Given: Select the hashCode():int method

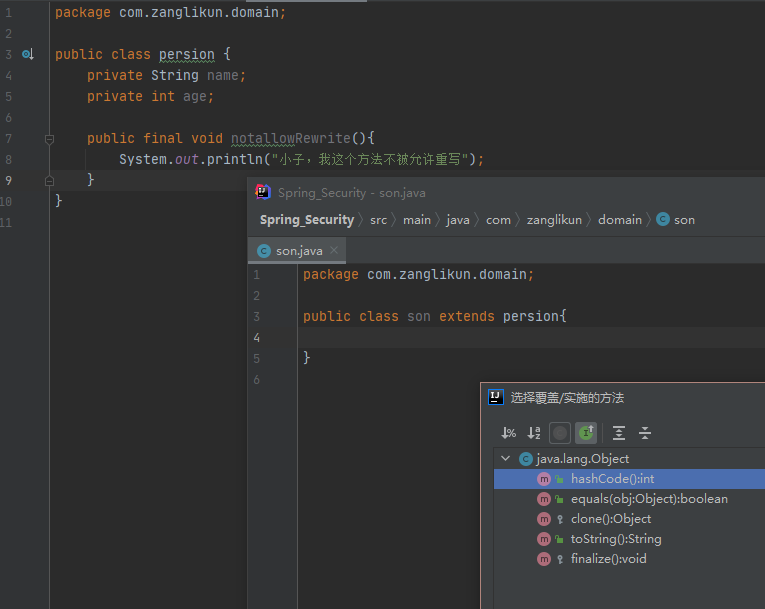Looking at the screenshot, I should [612, 479].
